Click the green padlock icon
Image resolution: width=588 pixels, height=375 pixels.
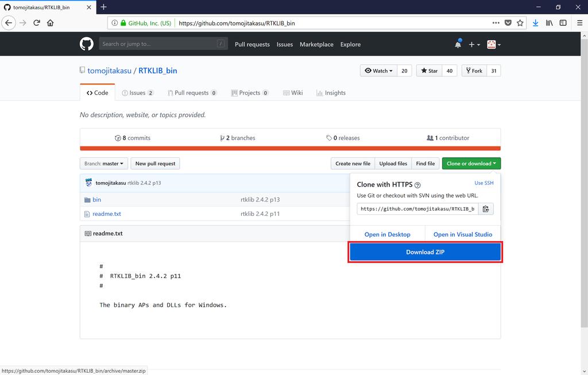pos(123,23)
